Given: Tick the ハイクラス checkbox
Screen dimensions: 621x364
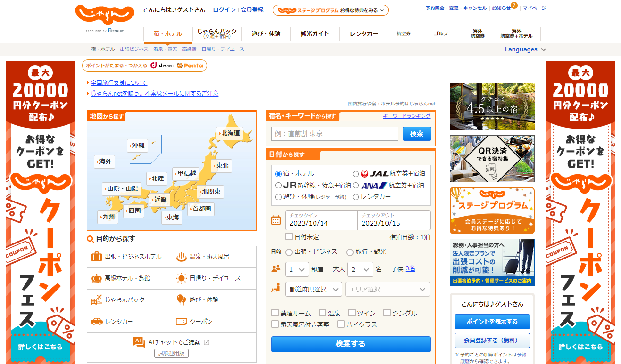Looking at the screenshot, I should pos(341,324).
